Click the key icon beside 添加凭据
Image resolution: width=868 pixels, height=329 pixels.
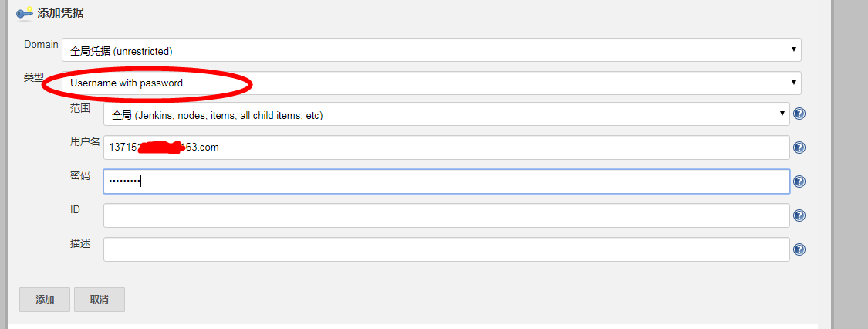(24, 13)
